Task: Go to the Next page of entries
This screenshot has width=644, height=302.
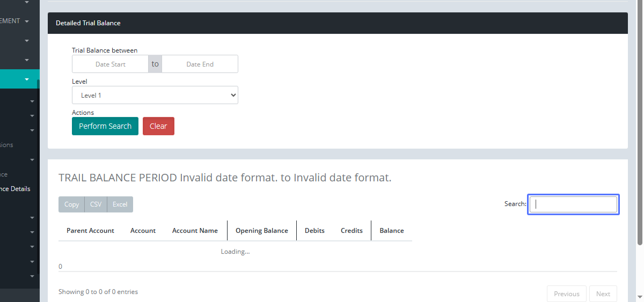Action: pos(603,294)
